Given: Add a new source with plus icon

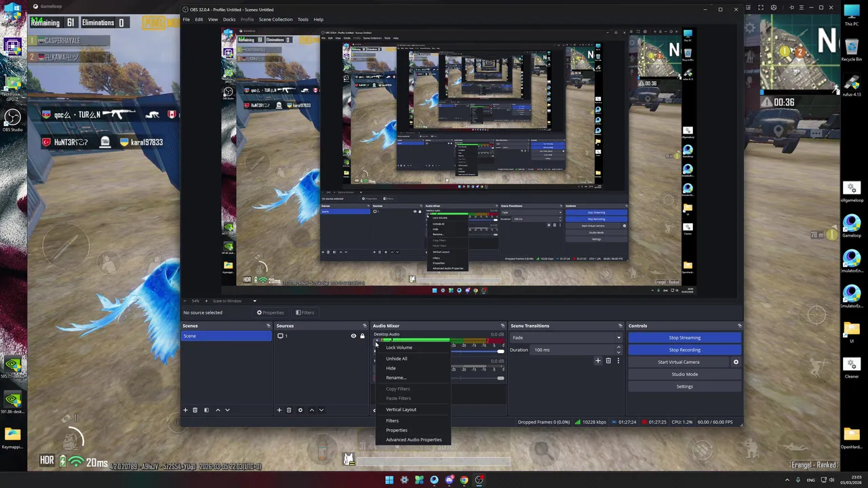Looking at the screenshot, I should tap(279, 410).
